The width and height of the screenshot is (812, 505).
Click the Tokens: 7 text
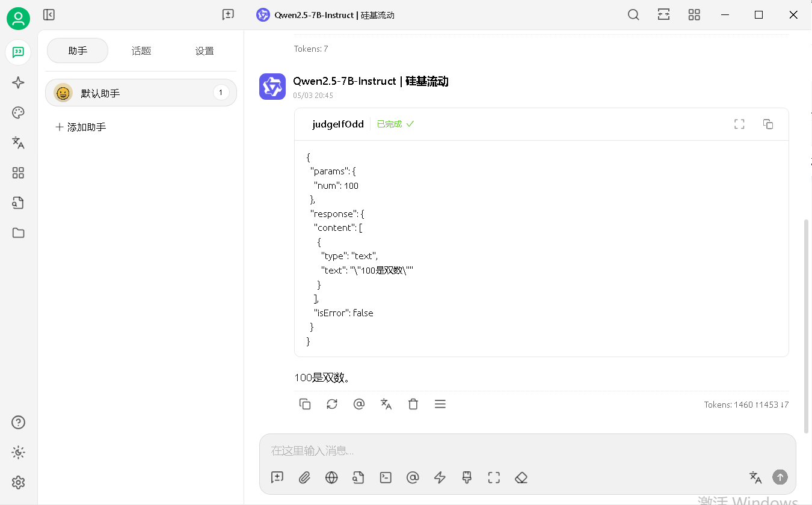click(x=311, y=49)
